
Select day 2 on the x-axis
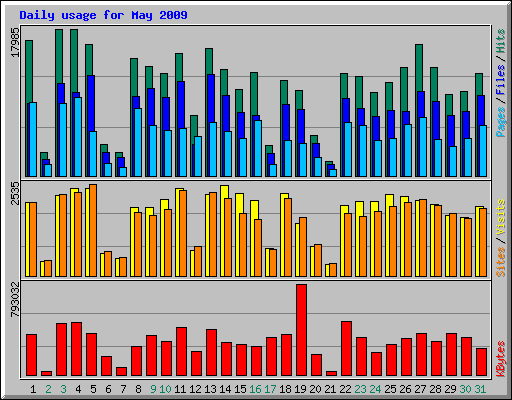pyautogui.click(x=48, y=389)
